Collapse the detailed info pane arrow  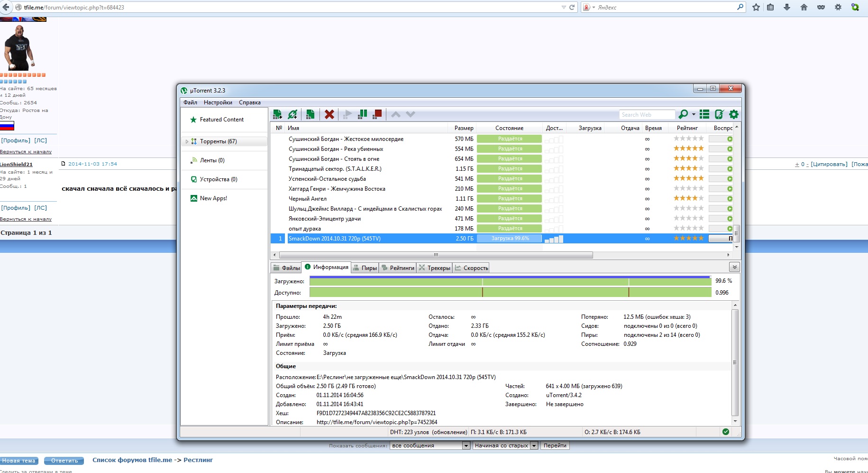(734, 267)
